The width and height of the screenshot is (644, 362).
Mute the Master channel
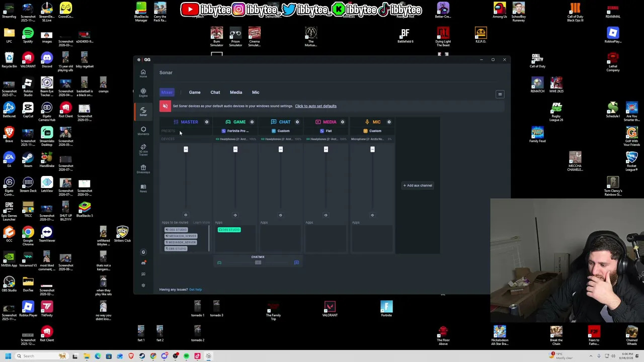[186, 215]
